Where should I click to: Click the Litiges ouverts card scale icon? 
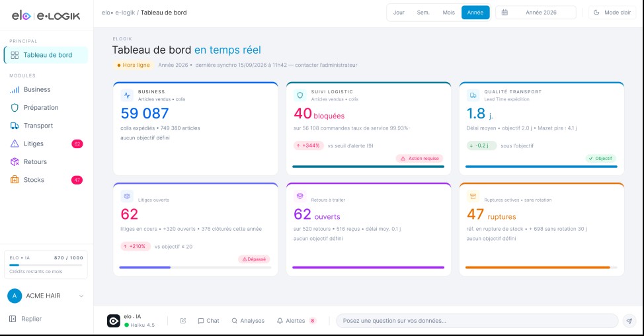click(x=127, y=196)
